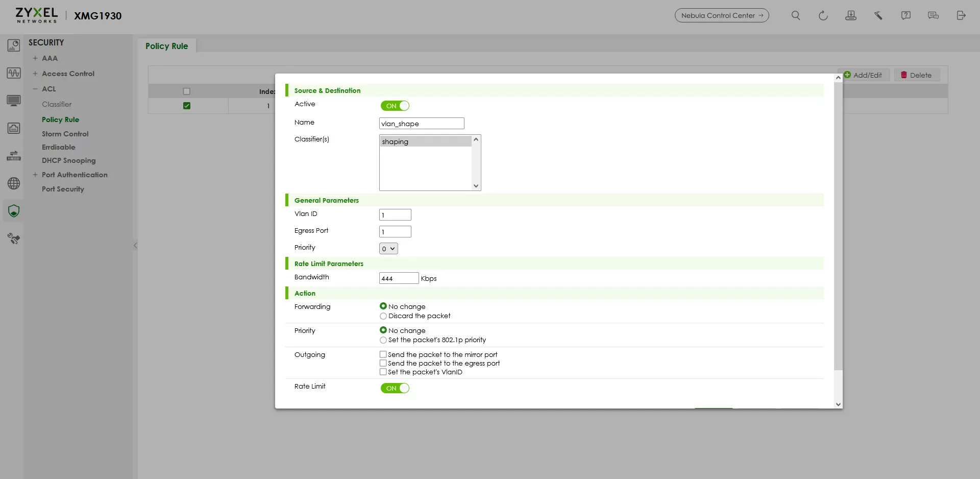This screenshot has height=479, width=980.
Task: Select shaping in Classifier list
Action: pyautogui.click(x=426, y=141)
